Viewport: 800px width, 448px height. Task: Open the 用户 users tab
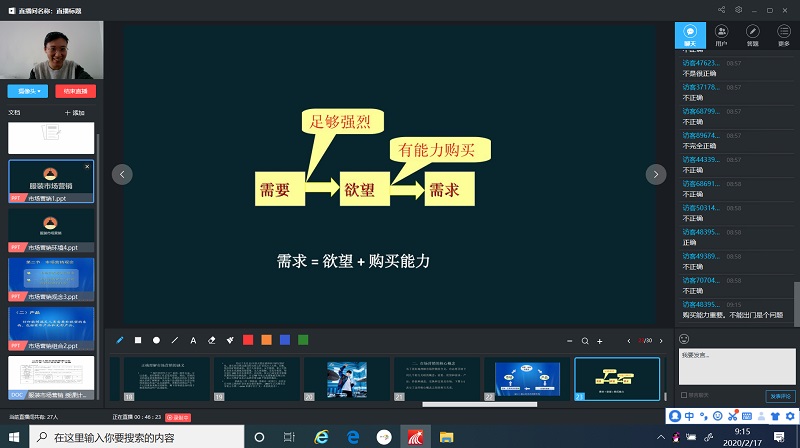coord(721,35)
